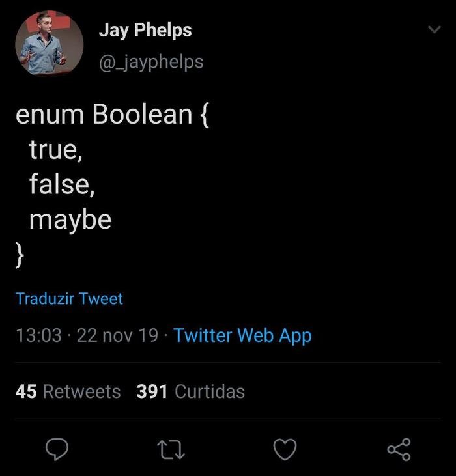Image resolution: width=456 pixels, height=476 pixels.
Task: Click the reply speech bubble icon
Action: (x=58, y=449)
